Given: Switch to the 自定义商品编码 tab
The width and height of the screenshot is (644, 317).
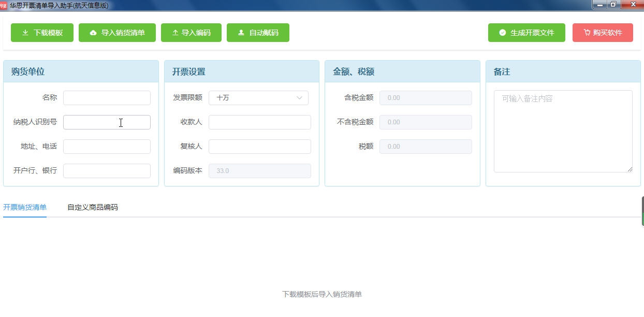Looking at the screenshot, I should 92,207.
